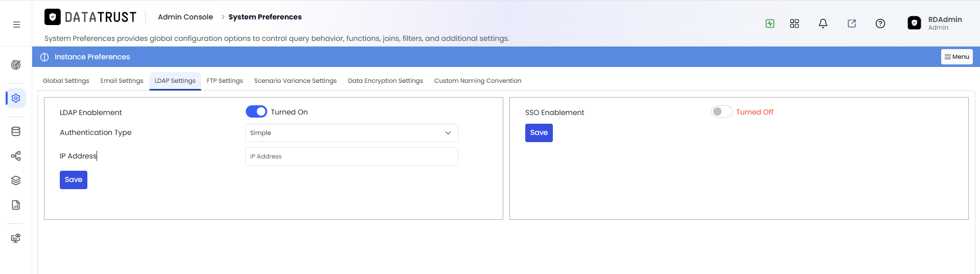
Task: Switch to the FTP Settings tab
Action: coord(225,81)
